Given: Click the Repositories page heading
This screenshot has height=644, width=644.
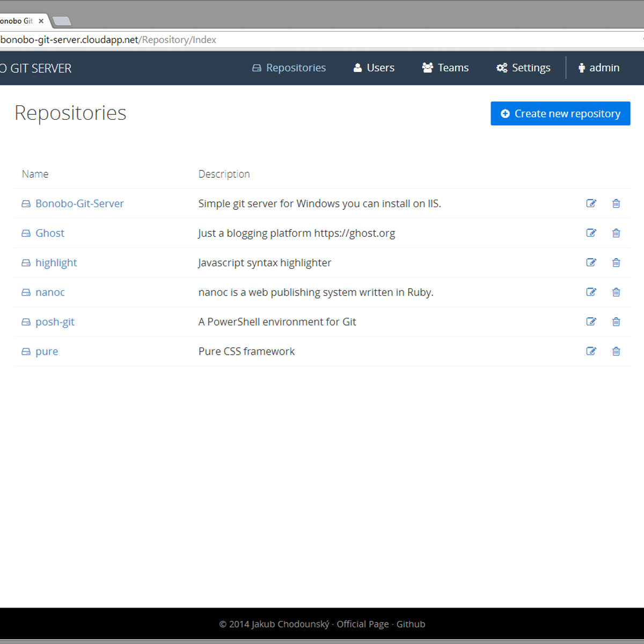Looking at the screenshot, I should (x=70, y=113).
